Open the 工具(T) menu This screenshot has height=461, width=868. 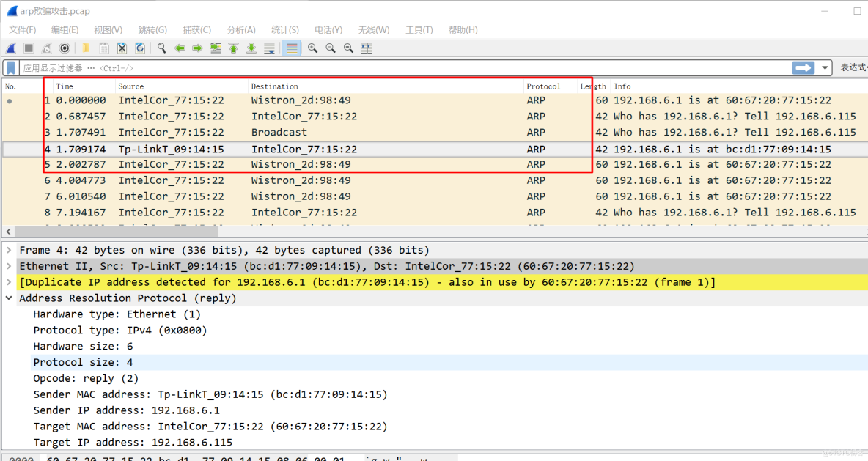tap(419, 30)
